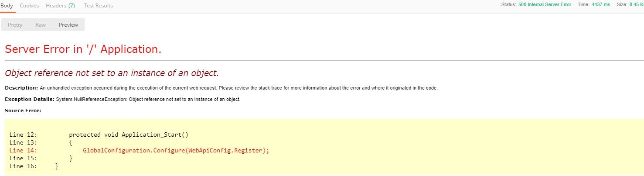The width and height of the screenshot is (644, 176).
Task: Click the 'Object reference not set' error message
Action: click(x=112, y=72)
